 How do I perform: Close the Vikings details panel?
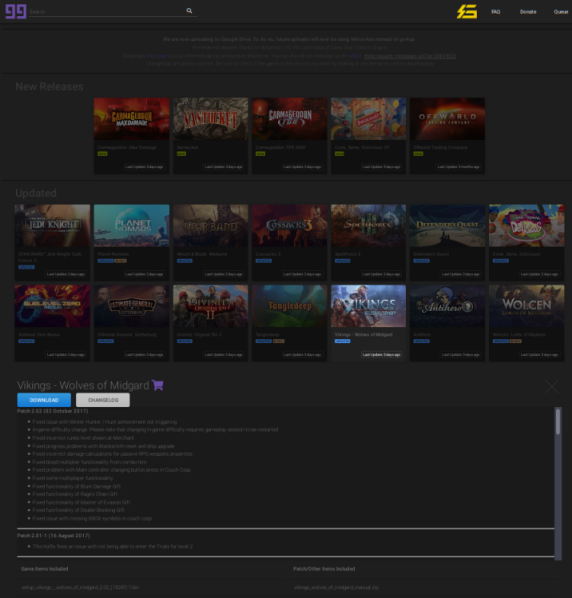point(552,386)
